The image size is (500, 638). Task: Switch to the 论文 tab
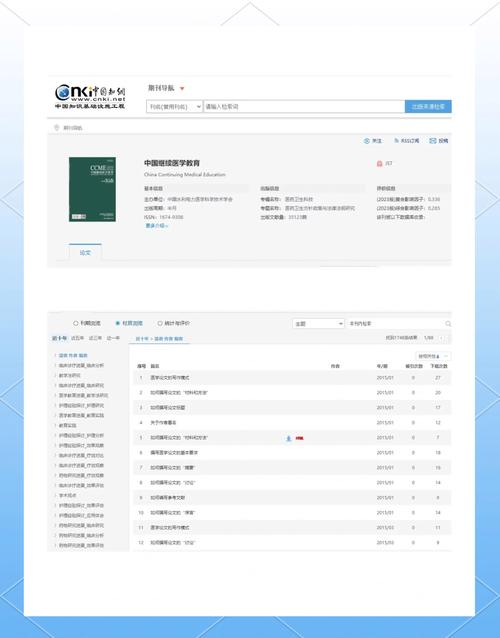[85, 253]
